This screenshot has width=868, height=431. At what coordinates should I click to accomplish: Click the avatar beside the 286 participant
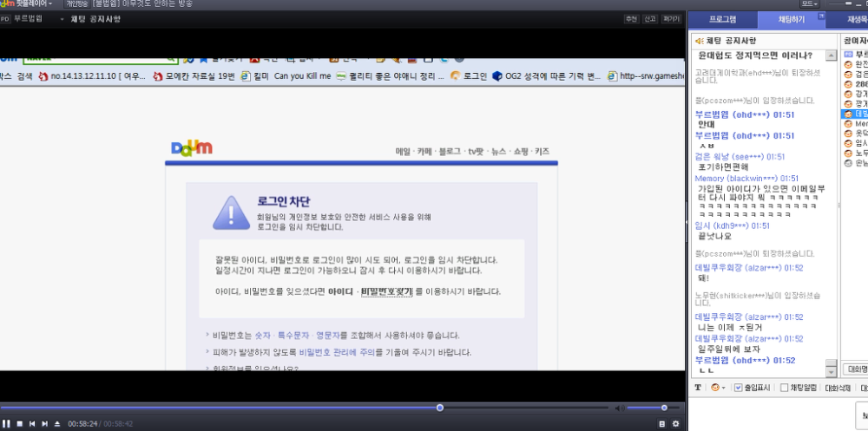pyautogui.click(x=847, y=85)
